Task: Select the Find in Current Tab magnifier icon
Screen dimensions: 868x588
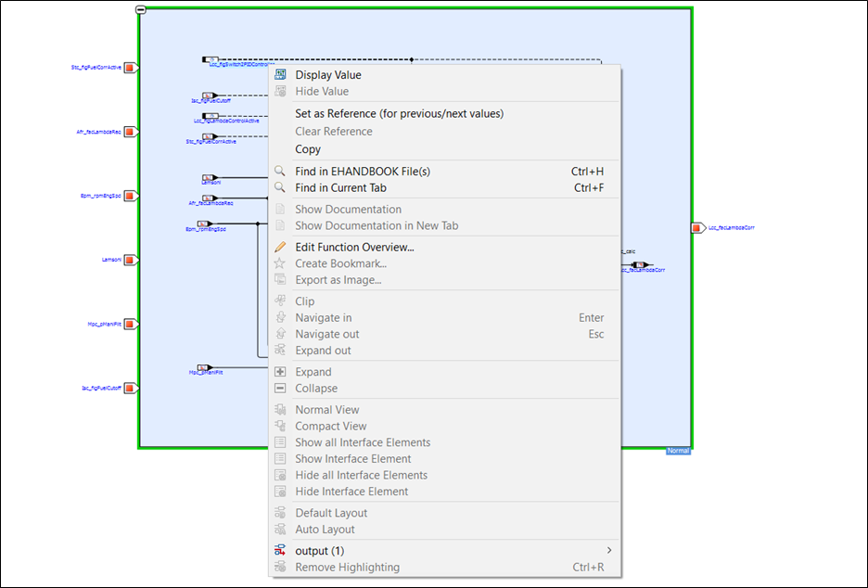Action: pyautogui.click(x=279, y=187)
